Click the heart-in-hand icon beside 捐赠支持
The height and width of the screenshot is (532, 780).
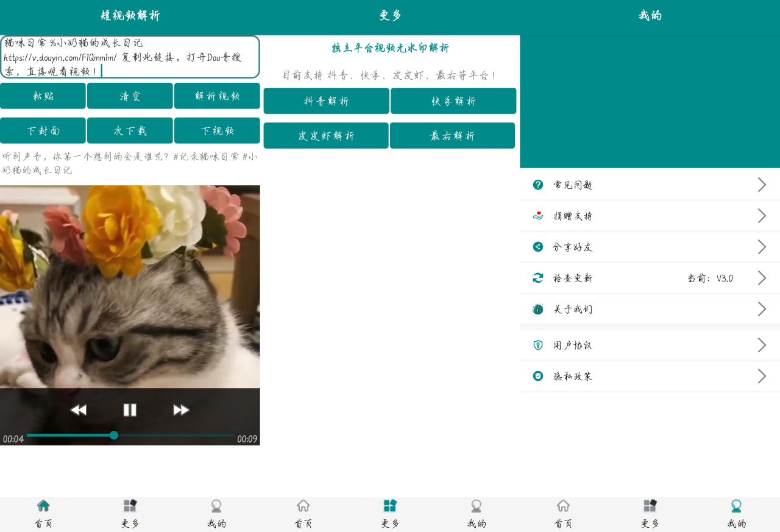point(538,216)
